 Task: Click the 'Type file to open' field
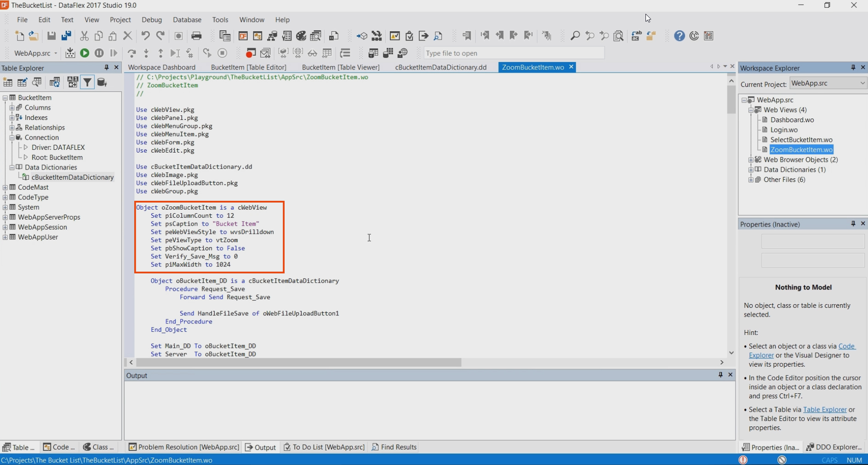[x=513, y=53]
